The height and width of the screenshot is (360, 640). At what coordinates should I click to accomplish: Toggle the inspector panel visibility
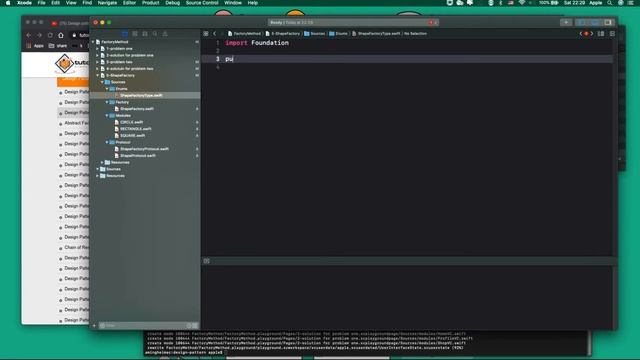click(608, 22)
